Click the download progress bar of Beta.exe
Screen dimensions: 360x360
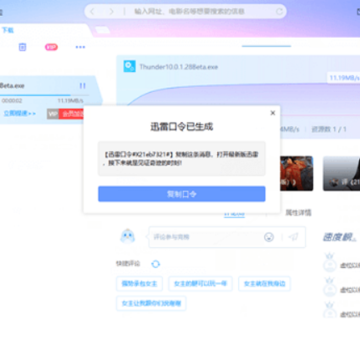point(44,95)
